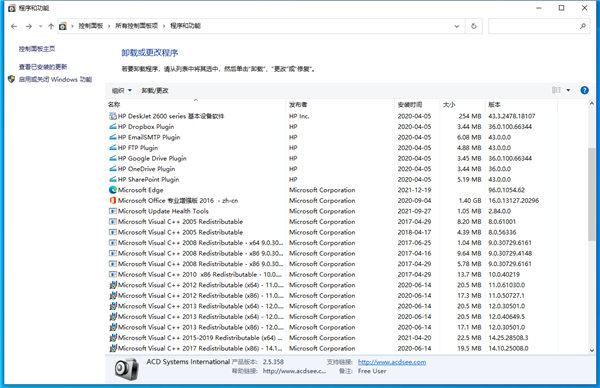Click the HP SharePoint Plugin icon

(113, 179)
